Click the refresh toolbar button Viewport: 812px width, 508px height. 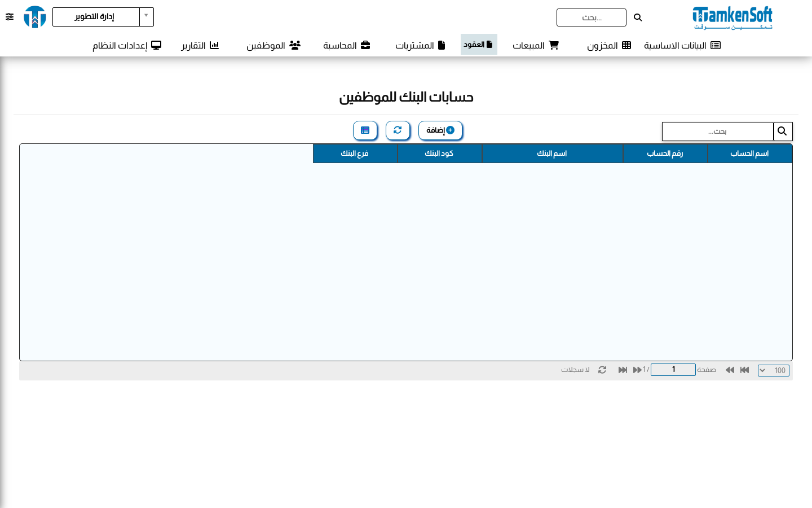coord(398,130)
